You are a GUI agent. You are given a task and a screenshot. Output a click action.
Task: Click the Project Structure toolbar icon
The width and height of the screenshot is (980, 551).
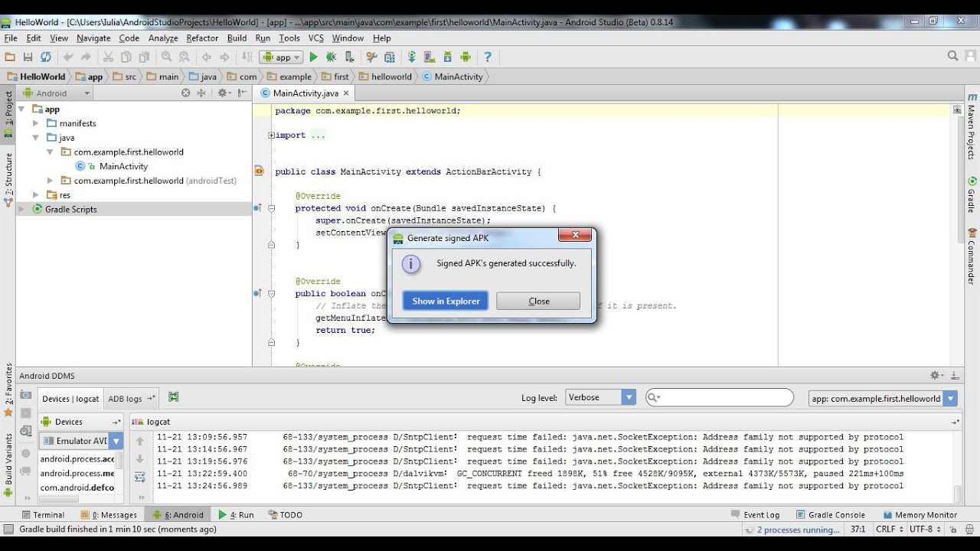pyautogui.click(x=390, y=57)
